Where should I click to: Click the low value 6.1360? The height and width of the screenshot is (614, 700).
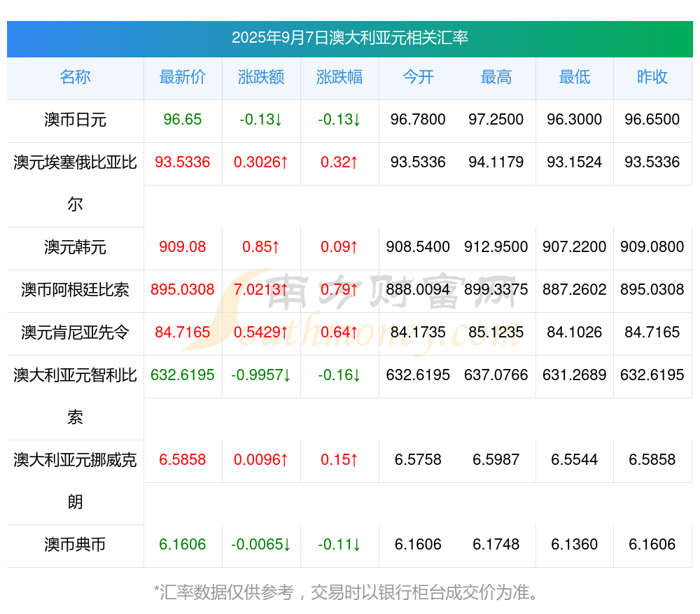[575, 545]
